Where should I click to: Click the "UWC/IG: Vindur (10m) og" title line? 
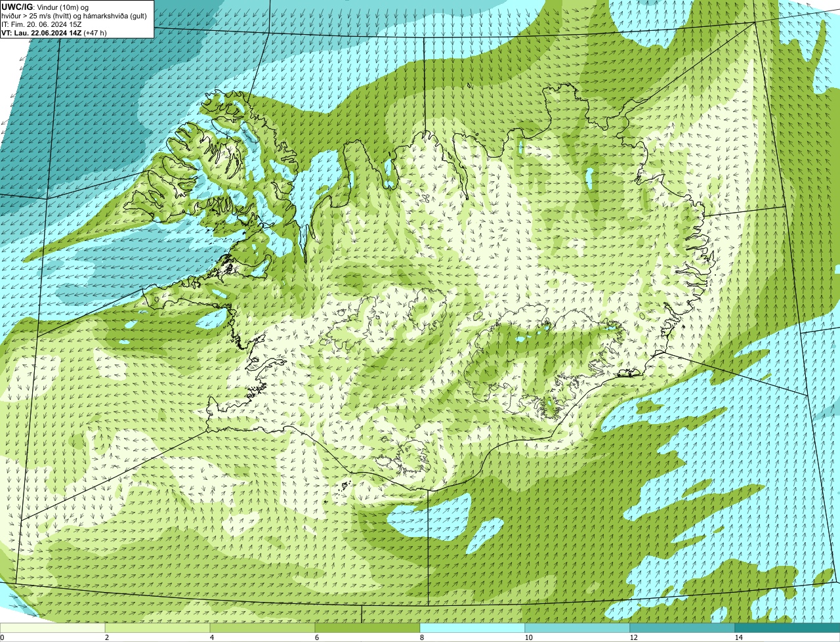click(x=45, y=7)
